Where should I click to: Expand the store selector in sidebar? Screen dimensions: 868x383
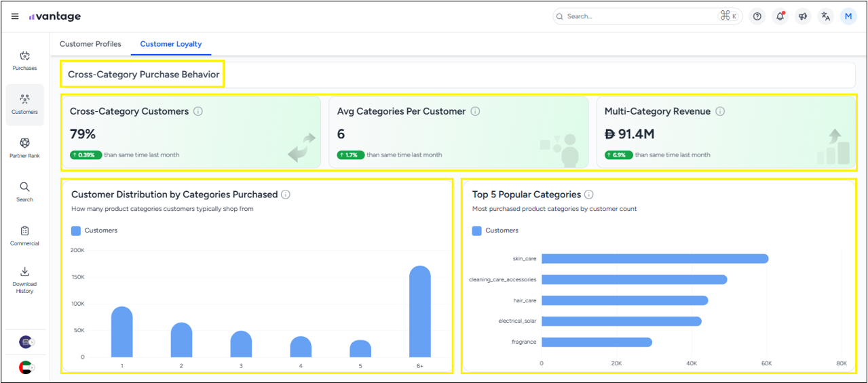point(26,342)
